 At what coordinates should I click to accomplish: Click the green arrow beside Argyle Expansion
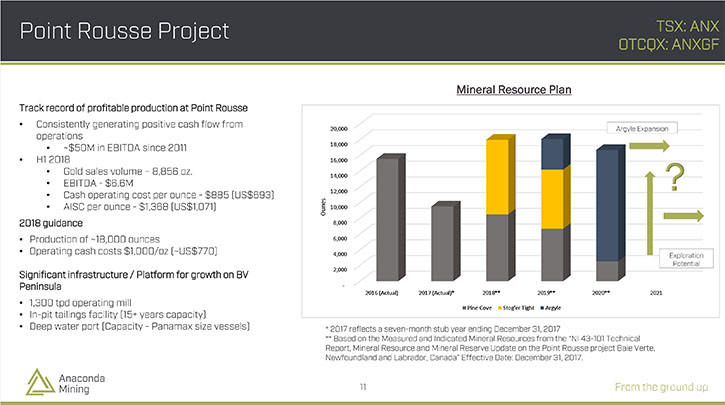[x=649, y=146]
